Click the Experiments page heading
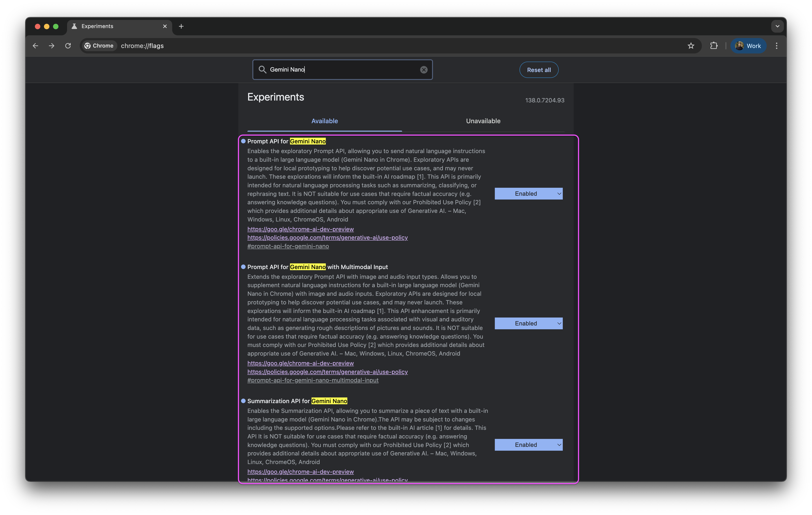 [275, 97]
